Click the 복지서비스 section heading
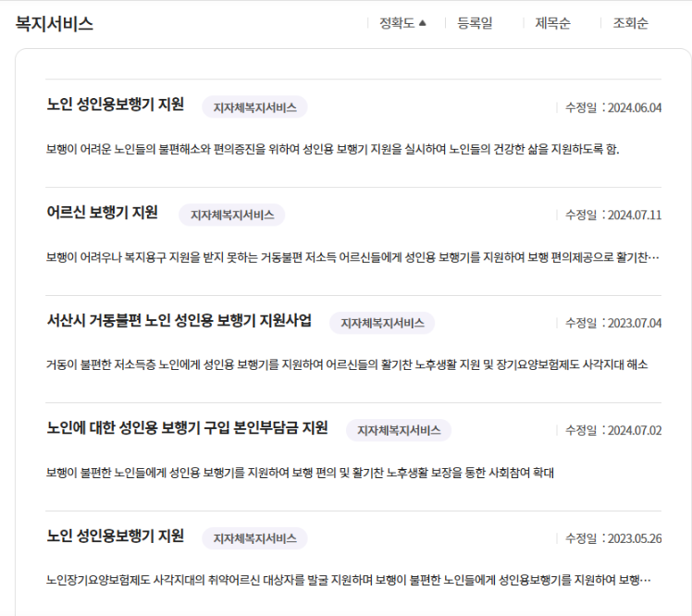The image size is (692, 616). (x=55, y=24)
